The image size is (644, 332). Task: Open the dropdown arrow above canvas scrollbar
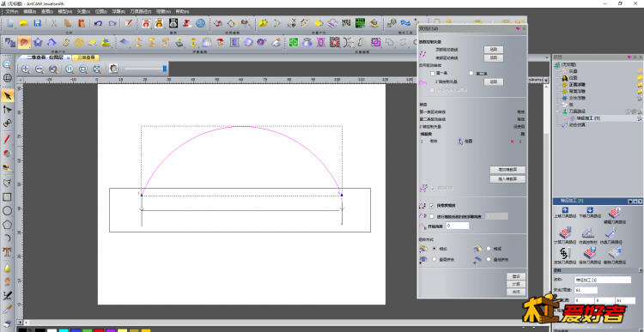click(x=546, y=81)
